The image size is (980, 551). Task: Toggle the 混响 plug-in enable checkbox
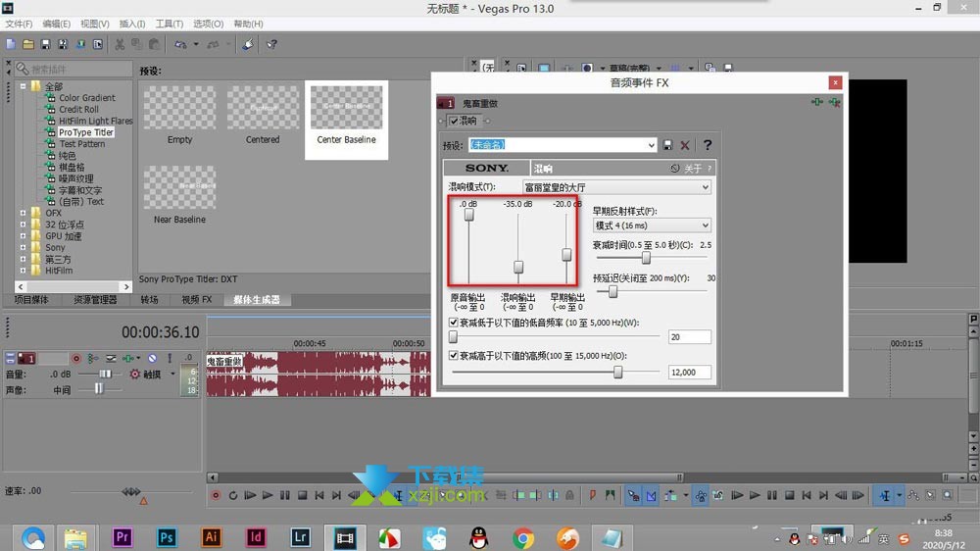tap(454, 121)
